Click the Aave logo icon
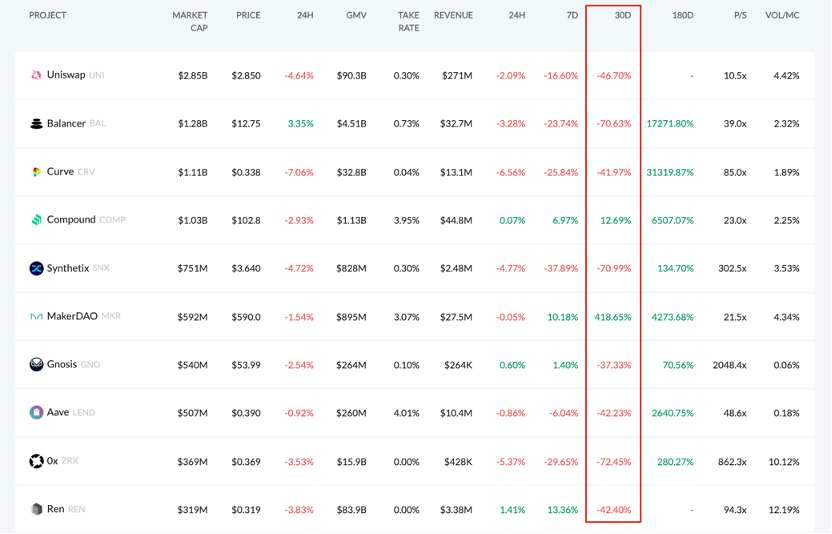832x534 pixels. (x=36, y=412)
